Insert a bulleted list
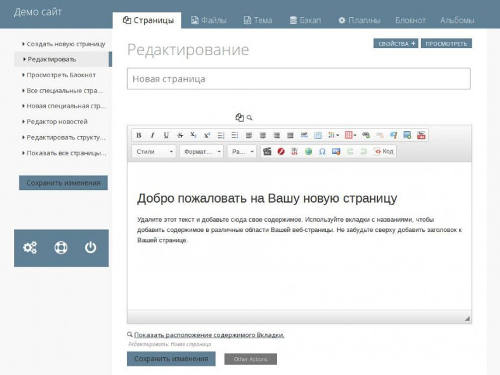The height and width of the screenshot is (375, 500). [x=235, y=135]
